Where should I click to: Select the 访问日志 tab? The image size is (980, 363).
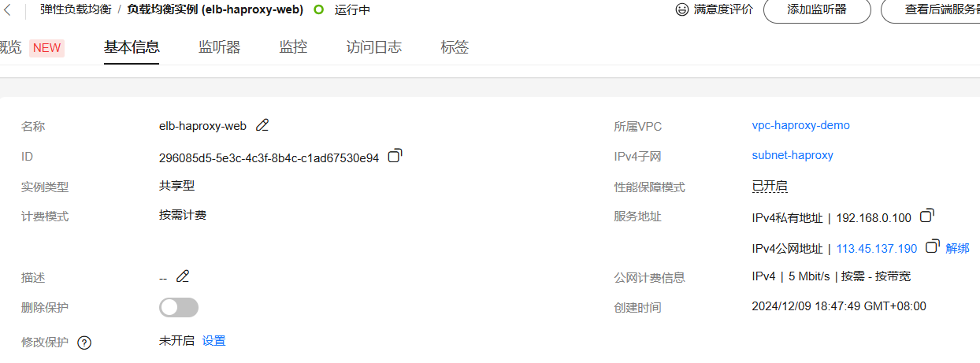pos(374,47)
